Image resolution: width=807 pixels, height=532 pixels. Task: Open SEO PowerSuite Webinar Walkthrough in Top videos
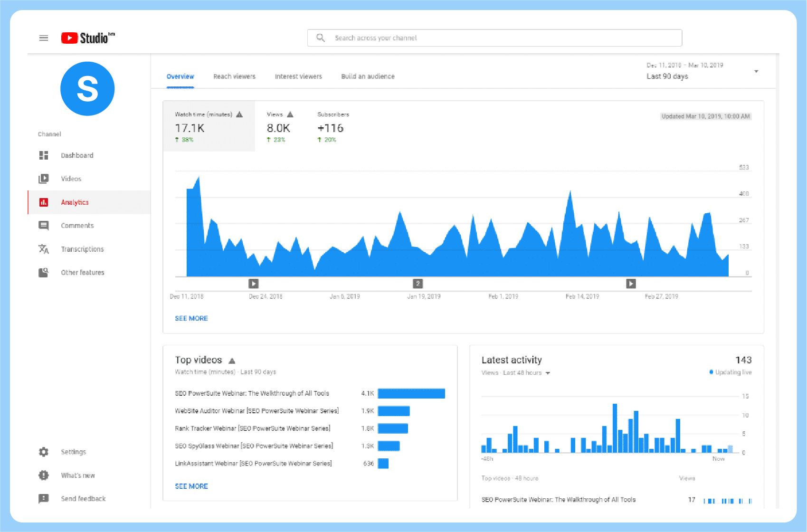(x=252, y=393)
